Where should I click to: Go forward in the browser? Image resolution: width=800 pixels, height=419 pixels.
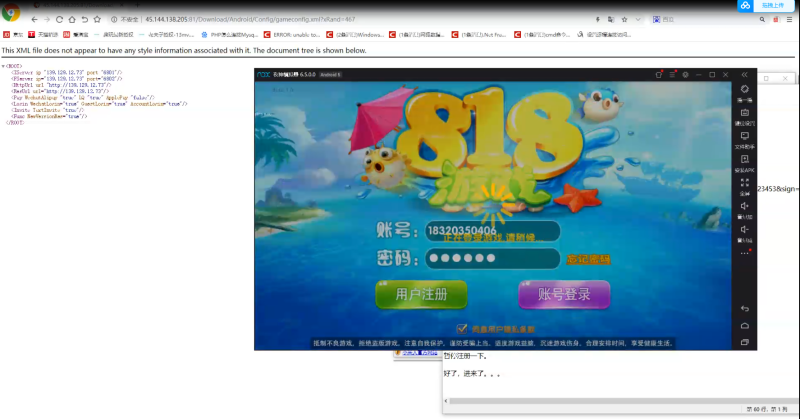[47, 19]
